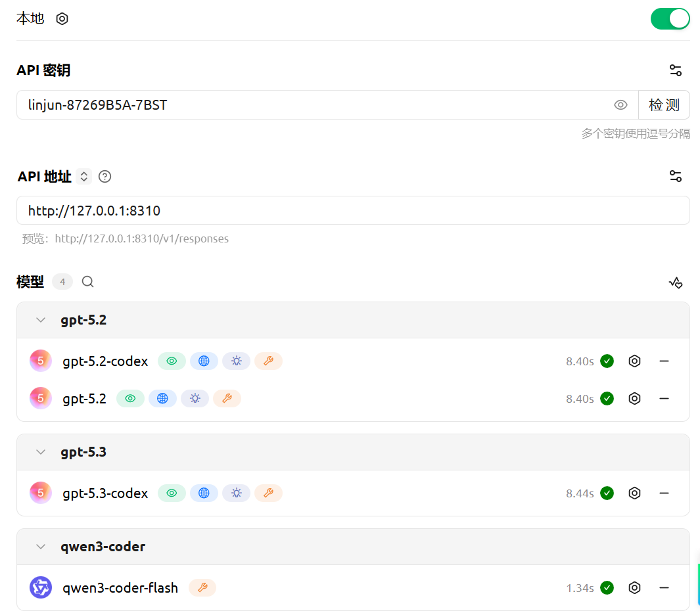Remove the gpt-5.2 model with minus
This screenshot has width=700, height=613.
pos(664,399)
